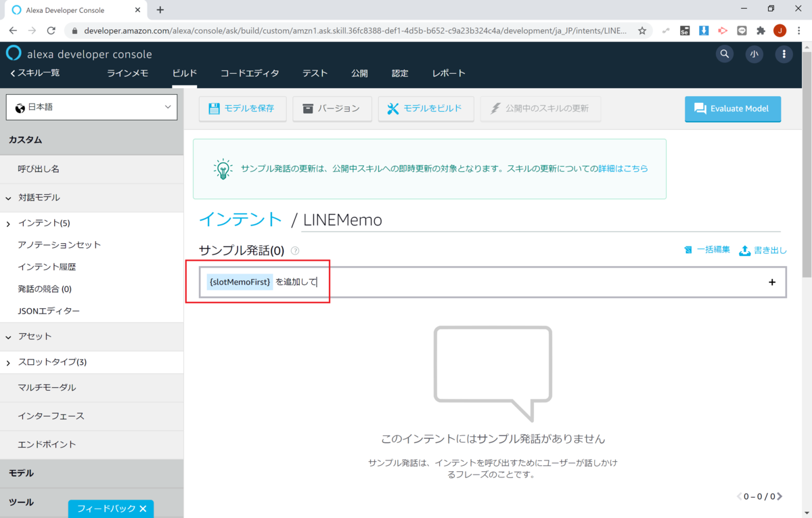Click the LINE extension icon in browser toolbar
Image resolution: width=812 pixels, height=518 pixels.
pyautogui.click(x=742, y=30)
